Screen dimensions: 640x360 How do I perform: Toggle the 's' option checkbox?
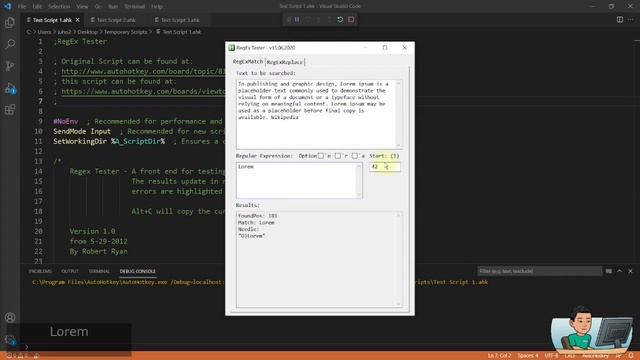coord(355,156)
